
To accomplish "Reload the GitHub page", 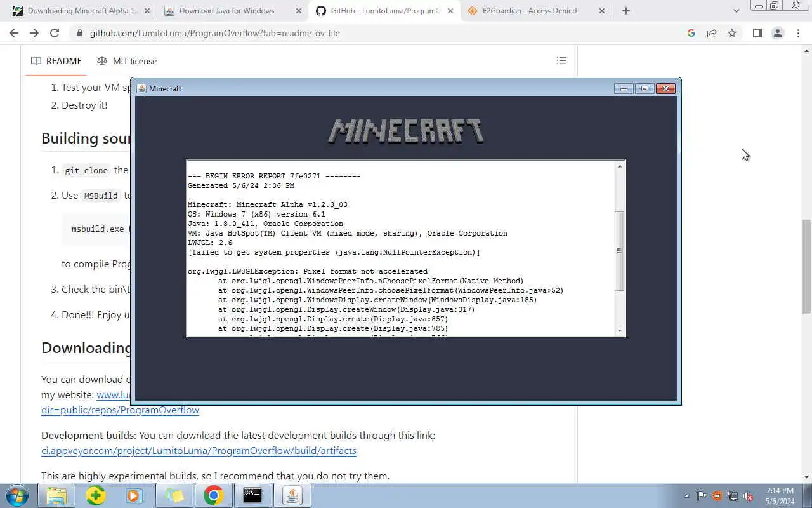I will [55, 33].
